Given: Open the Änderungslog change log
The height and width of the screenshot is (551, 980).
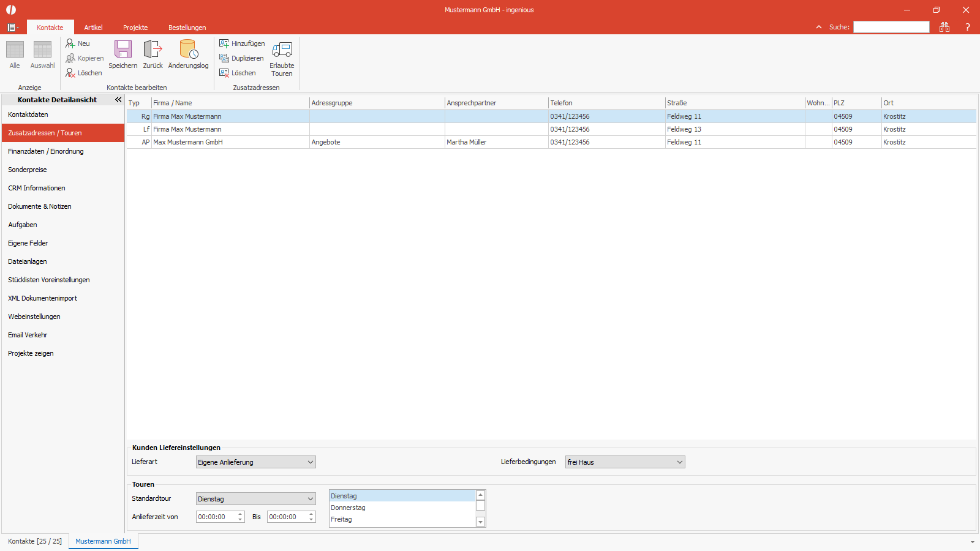Looking at the screenshot, I should [x=188, y=54].
